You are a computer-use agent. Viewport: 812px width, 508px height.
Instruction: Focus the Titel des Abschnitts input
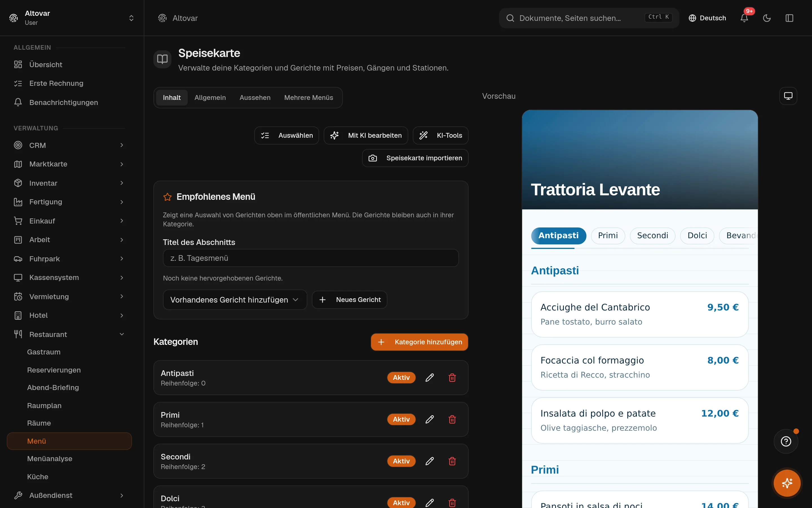(311, 258)
